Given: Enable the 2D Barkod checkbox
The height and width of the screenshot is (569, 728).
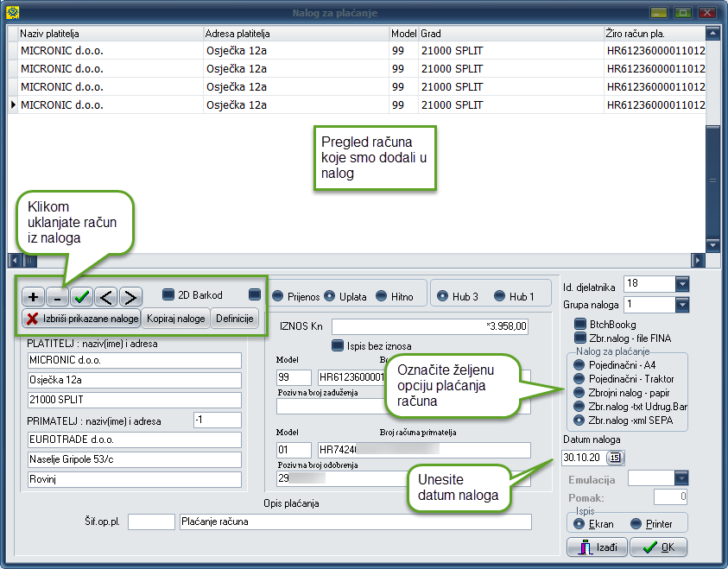Looking at the screenshot, I should click(x=168, y=295).
